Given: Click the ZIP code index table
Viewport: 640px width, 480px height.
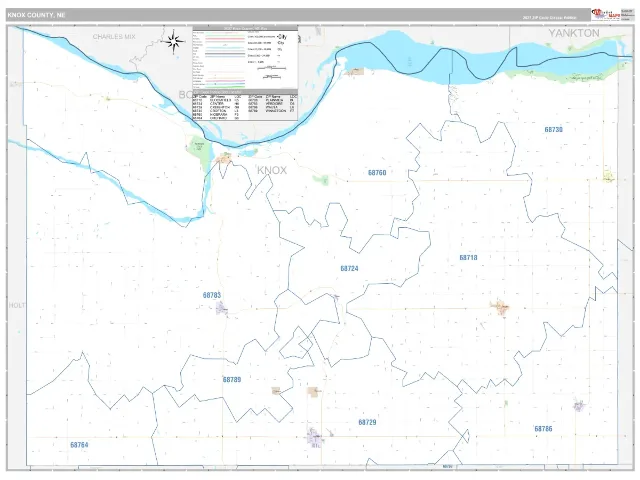Looking at the screenshot, I should (x=245, y=105).
